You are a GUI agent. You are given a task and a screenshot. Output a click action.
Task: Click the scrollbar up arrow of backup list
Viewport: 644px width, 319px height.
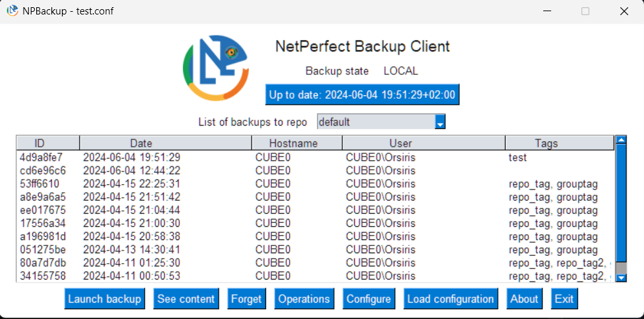(620, 141)
